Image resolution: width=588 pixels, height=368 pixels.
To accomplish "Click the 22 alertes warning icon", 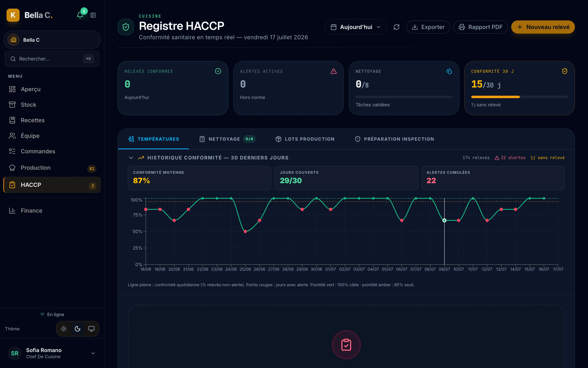I will tap(497, 158).
